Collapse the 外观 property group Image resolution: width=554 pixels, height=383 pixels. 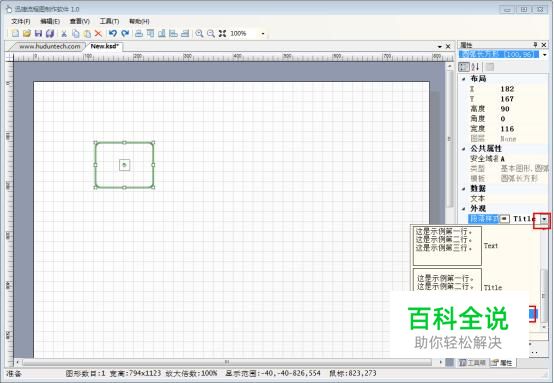pyautogui.click(x=464, y=209)
